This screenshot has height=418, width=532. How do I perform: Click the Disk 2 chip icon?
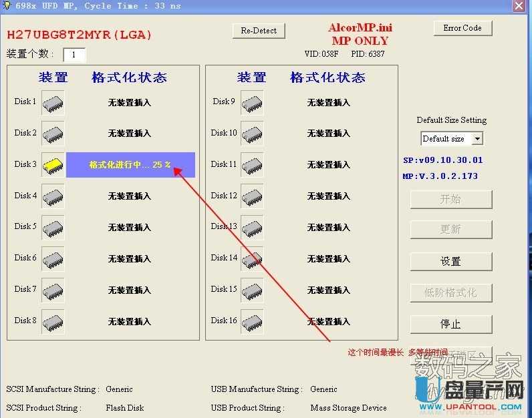coord(53,134)
